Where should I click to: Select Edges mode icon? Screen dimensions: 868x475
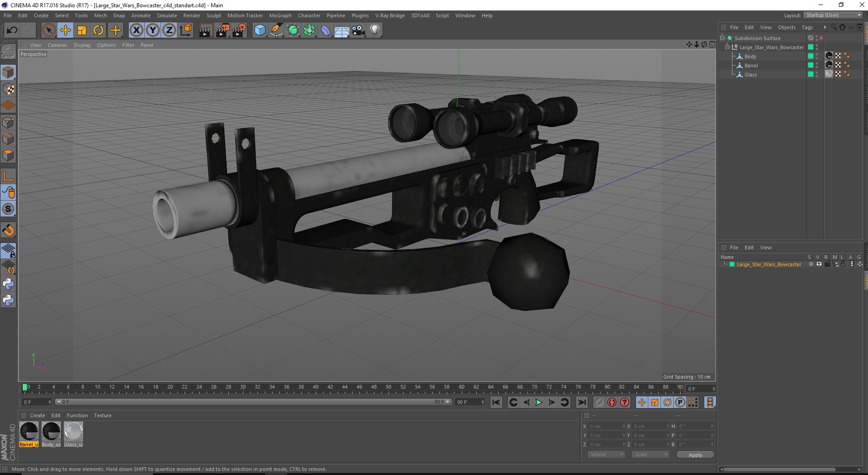click(8, 139)
